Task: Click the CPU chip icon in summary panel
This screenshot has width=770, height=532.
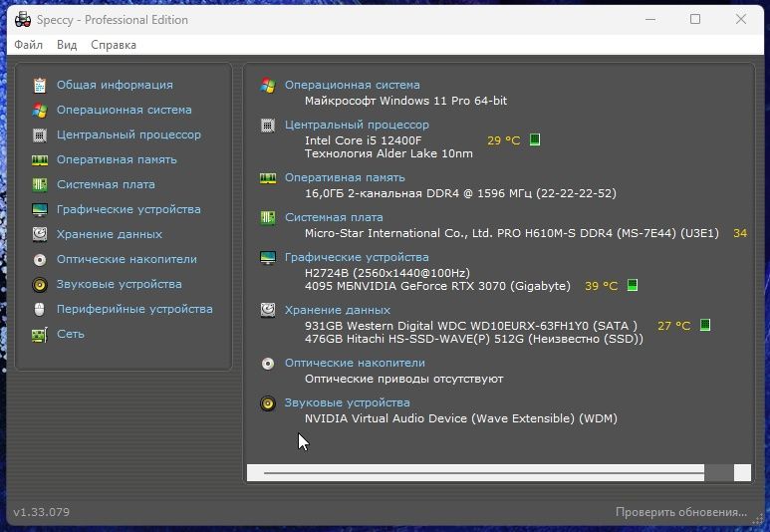Action: (268, 126)
